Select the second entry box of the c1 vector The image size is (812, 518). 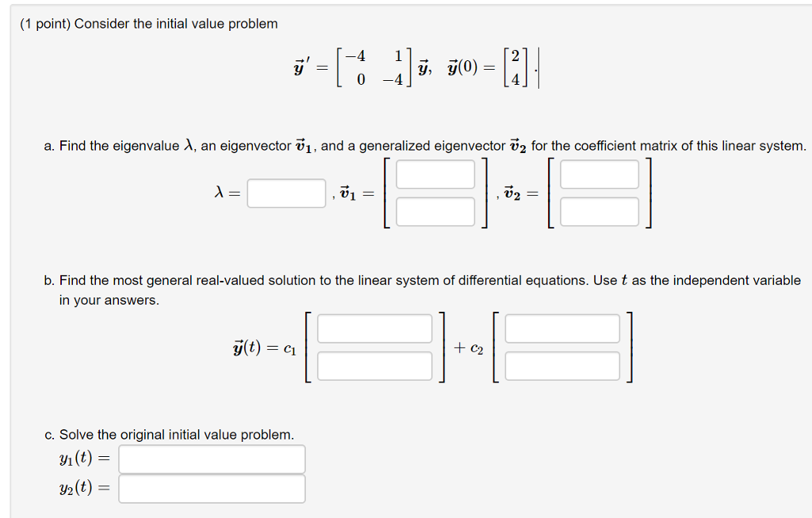point(374,366)
